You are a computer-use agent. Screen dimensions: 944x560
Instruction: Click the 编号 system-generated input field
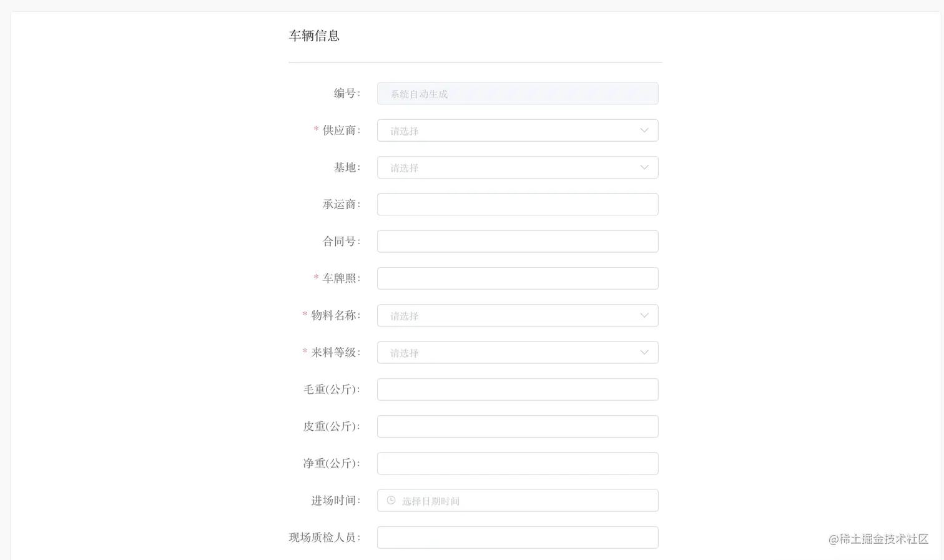pos(517,94)
